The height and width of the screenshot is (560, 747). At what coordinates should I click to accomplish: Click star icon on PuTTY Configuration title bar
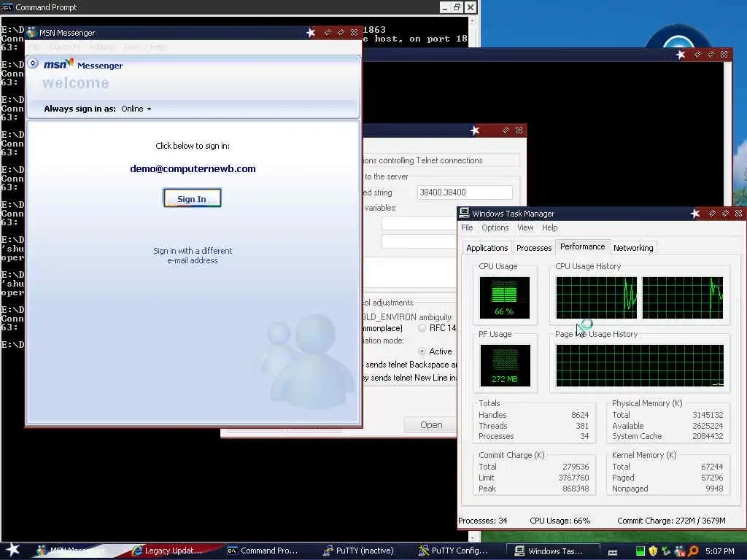click(x=474, y=130)
